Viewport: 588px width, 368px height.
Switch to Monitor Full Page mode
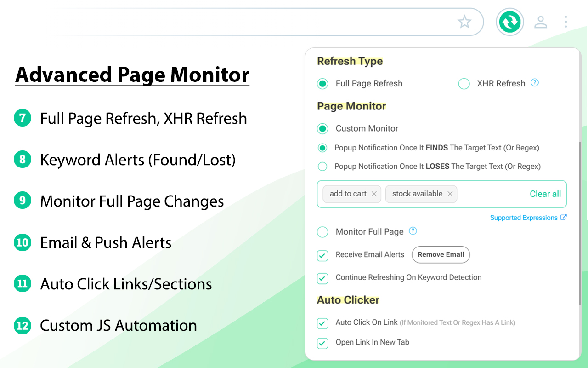click(x=322, y=232)
